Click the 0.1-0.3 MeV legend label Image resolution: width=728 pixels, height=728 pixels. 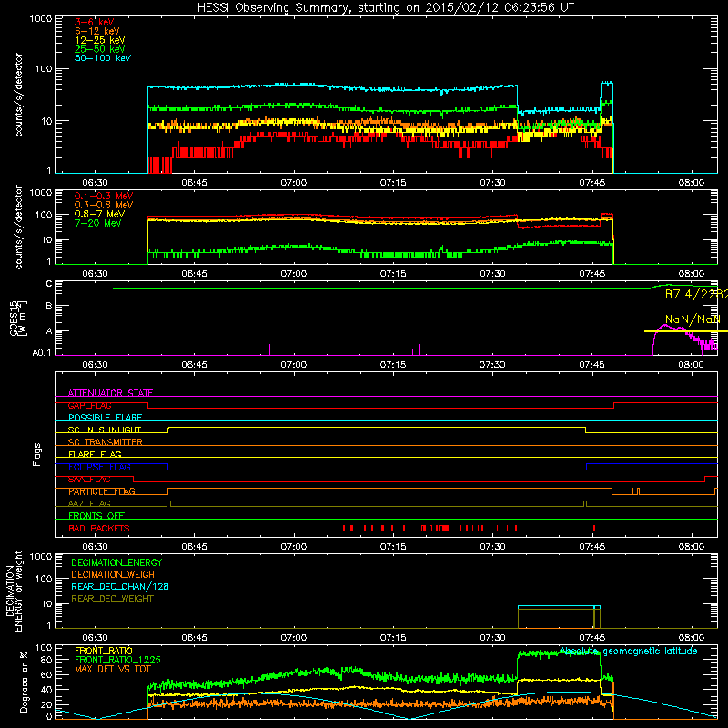coord(104,196)
